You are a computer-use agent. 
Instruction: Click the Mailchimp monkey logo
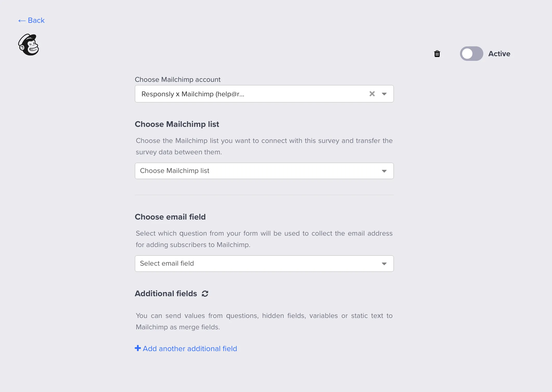[x=29, y=45]
